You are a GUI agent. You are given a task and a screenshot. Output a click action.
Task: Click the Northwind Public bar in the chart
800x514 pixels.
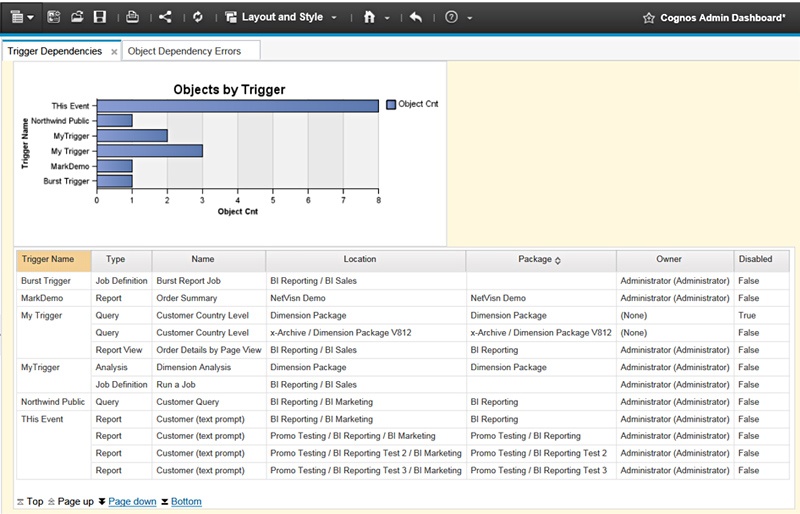tap(114, 120)
